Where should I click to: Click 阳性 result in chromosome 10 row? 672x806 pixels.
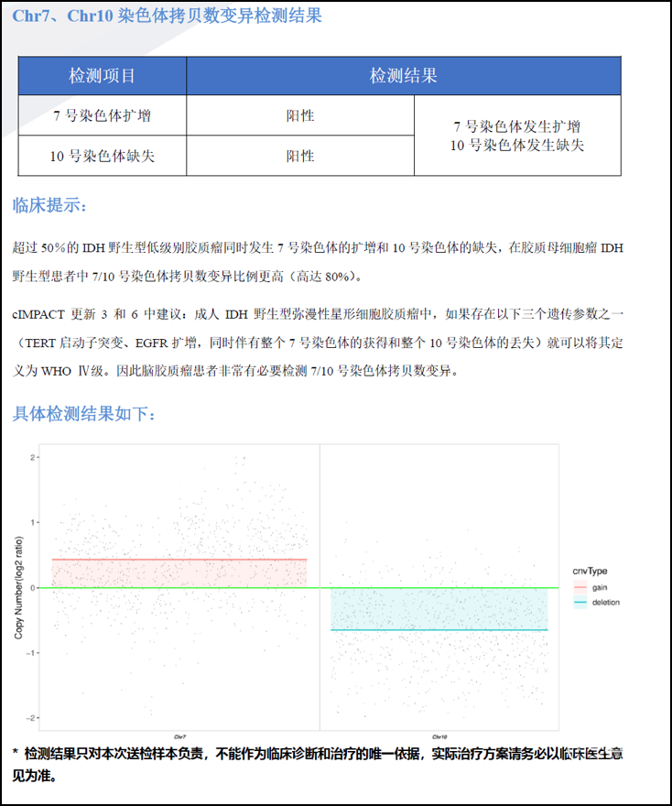pyautogui.click(x=300, y=156)
